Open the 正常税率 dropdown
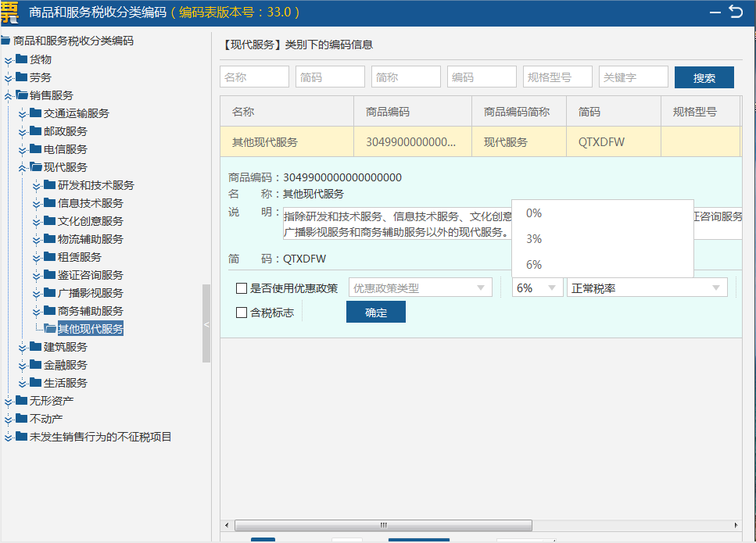756x543 pixels. pyautogui.click(x=647, y=288)
